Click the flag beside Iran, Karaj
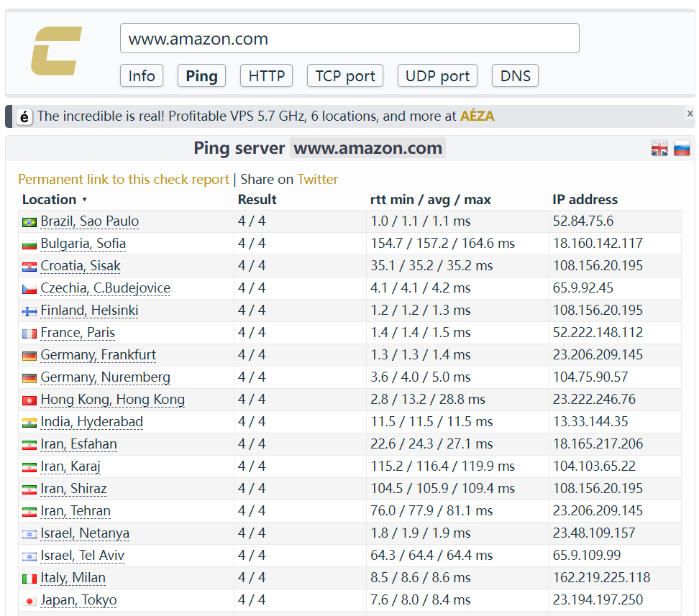699x616 pixels. click(29, 467)
